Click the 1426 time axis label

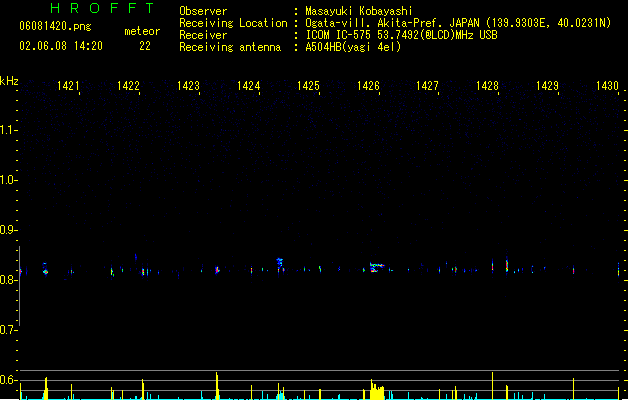(x=368, y=86)
